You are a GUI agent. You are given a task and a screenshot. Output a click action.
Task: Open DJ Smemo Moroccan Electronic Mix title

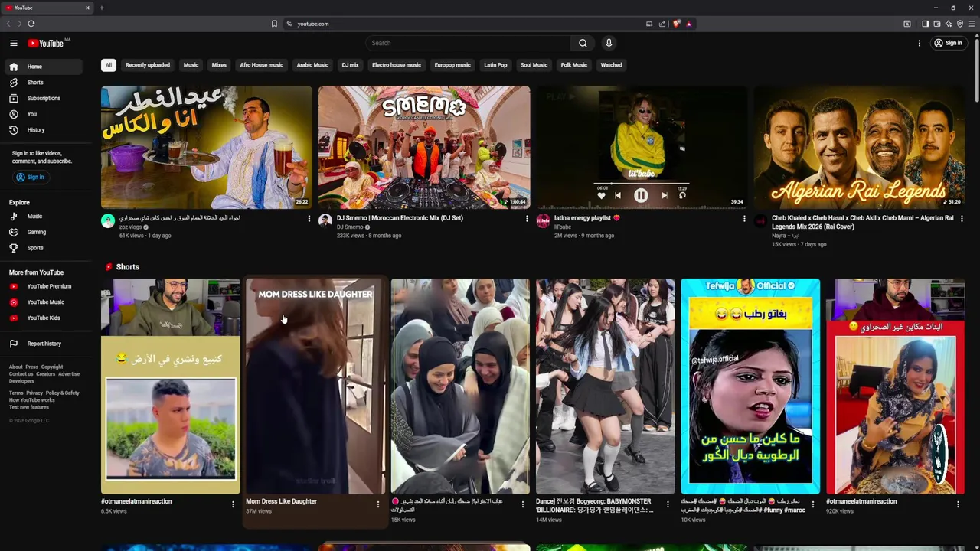(400, 218)
